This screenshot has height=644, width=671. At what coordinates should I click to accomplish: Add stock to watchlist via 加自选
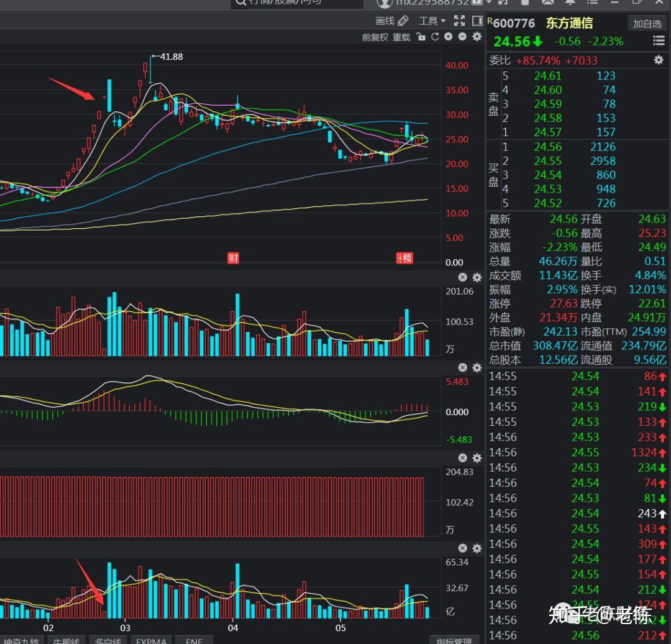pyautogui.click(x=647, y=24)
